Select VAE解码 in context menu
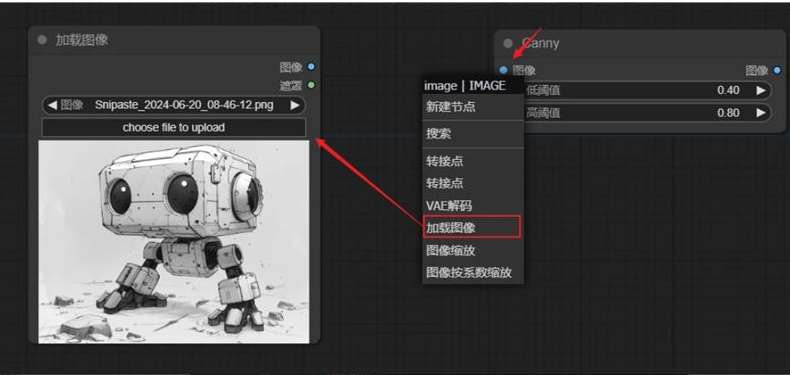The width and height of the screenshot is (790, 375). (x=473, y=206)
